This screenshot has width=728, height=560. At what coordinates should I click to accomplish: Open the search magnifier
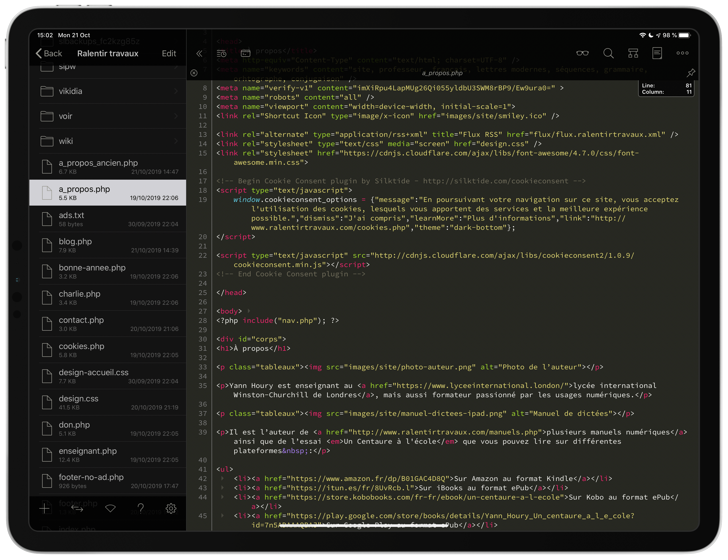(608, 53)
